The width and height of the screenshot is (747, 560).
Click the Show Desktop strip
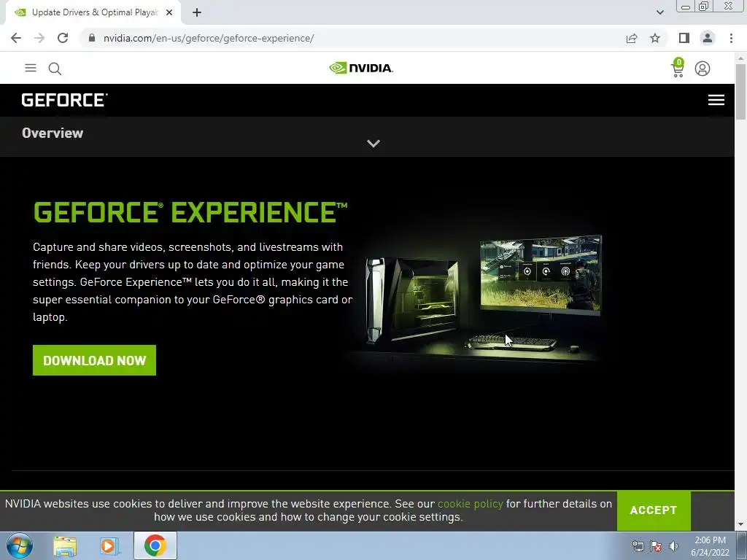[742, 545]
